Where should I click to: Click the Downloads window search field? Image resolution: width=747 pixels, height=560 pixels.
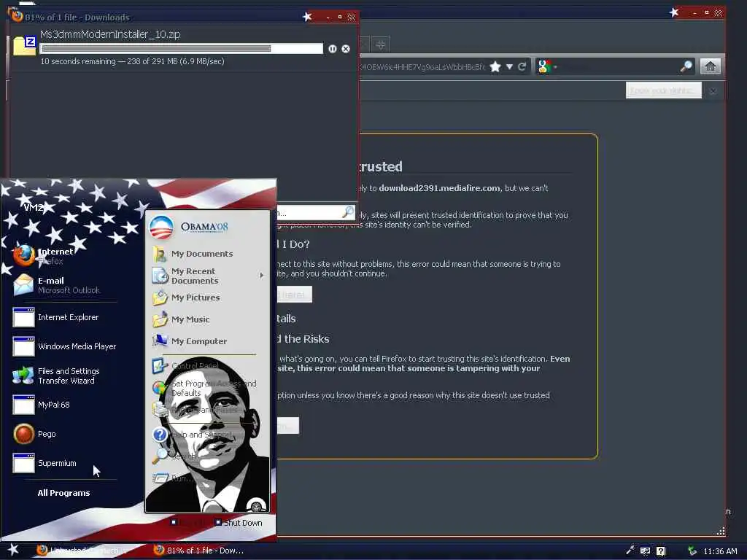pos(309,212)
